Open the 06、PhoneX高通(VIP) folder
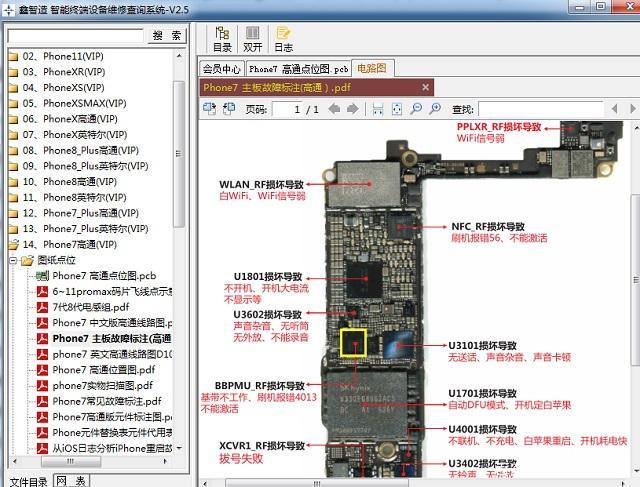 [x=70, y=119]
